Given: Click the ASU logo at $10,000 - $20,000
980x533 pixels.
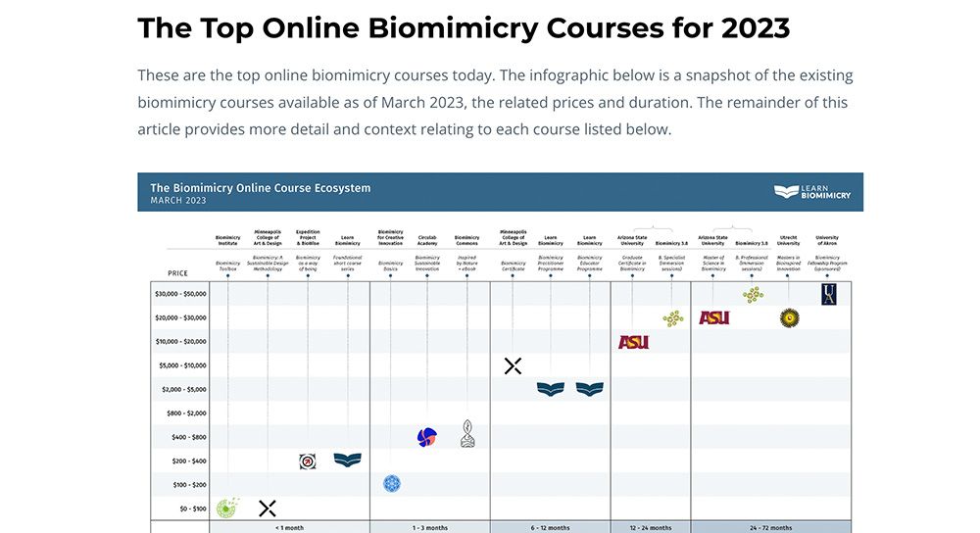Looking at the screenshot, I should 634,342.
